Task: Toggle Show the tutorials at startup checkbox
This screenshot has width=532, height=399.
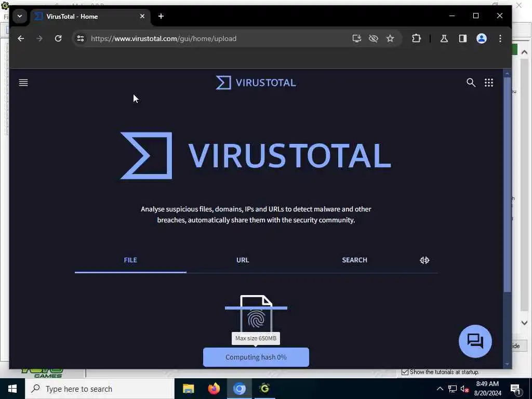Action: pyautogui.click(x=405, y=372)
